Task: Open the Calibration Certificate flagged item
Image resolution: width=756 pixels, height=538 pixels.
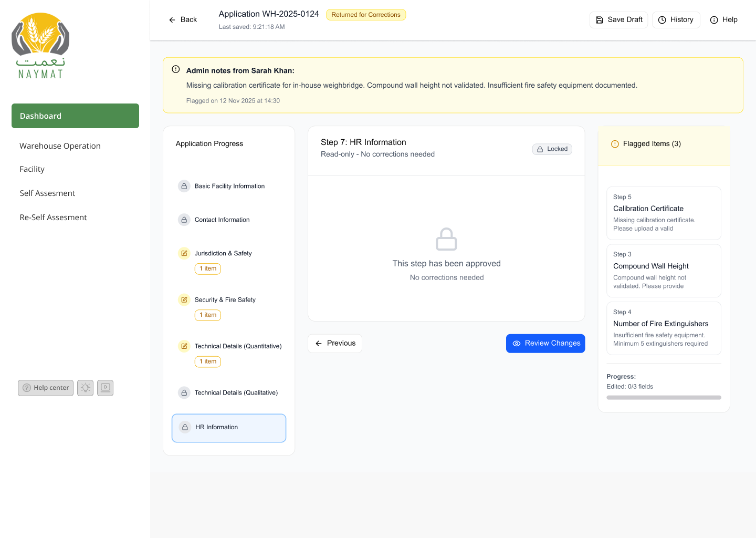Action: [x=664, y=213]
